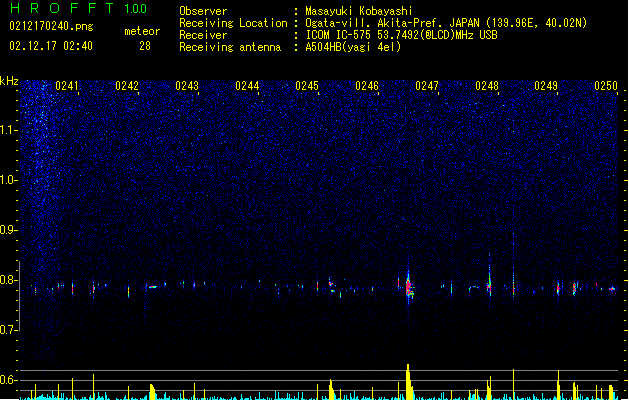Click the meteor count label
Screen dimensions: 629x400
pyautogui.click(x=142, y=31)
